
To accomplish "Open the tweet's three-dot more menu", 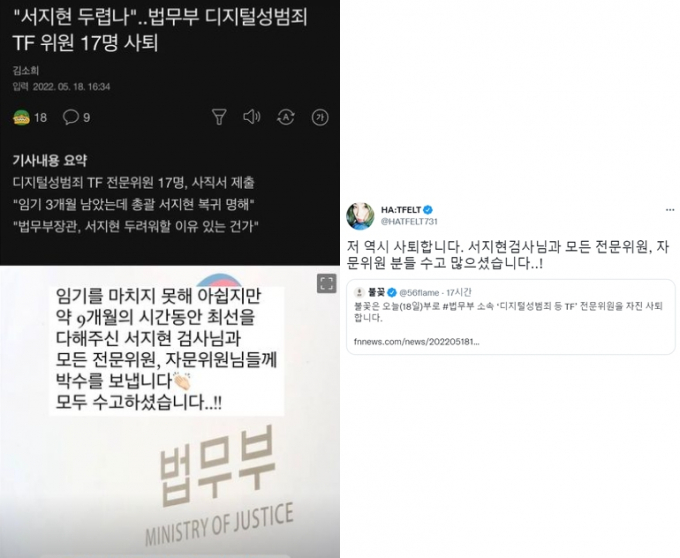I will coord(670,210).
